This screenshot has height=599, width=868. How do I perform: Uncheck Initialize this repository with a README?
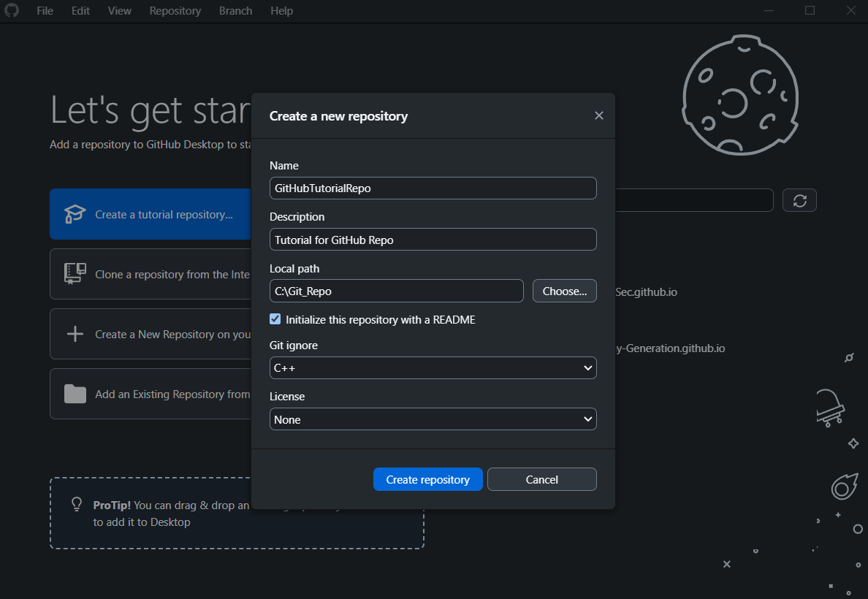(275, 319)
